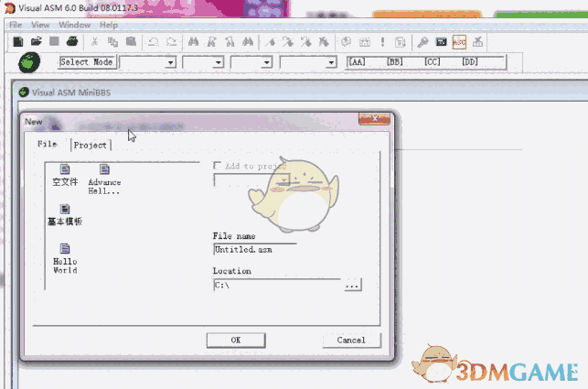Click the black calculator-like window icon

point(441,42)
